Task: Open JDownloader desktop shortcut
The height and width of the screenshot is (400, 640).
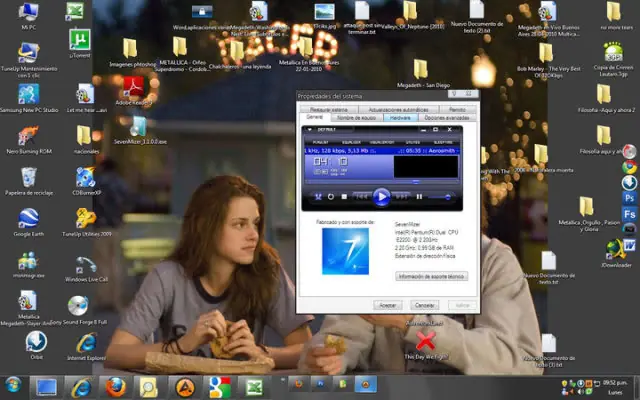Action: [x=616, y=250]
